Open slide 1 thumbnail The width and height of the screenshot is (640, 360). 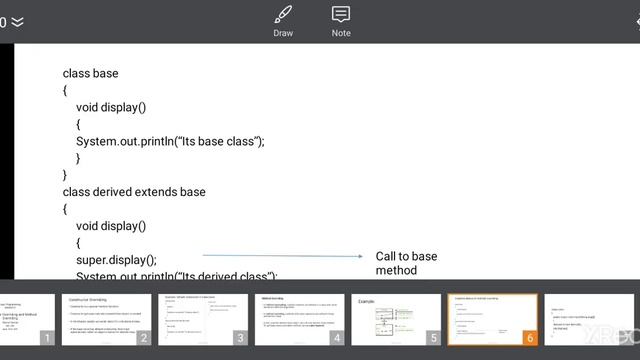[x=27, y=320]
